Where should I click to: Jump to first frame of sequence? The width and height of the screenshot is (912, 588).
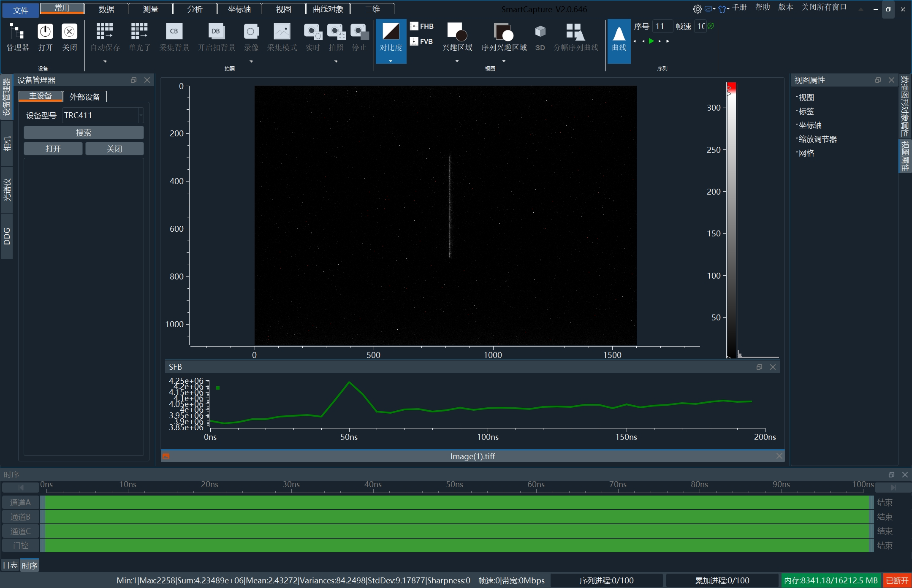coord(635,41)
